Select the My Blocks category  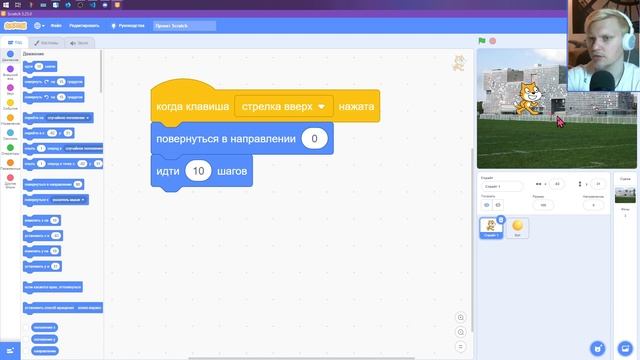[10, 181]
